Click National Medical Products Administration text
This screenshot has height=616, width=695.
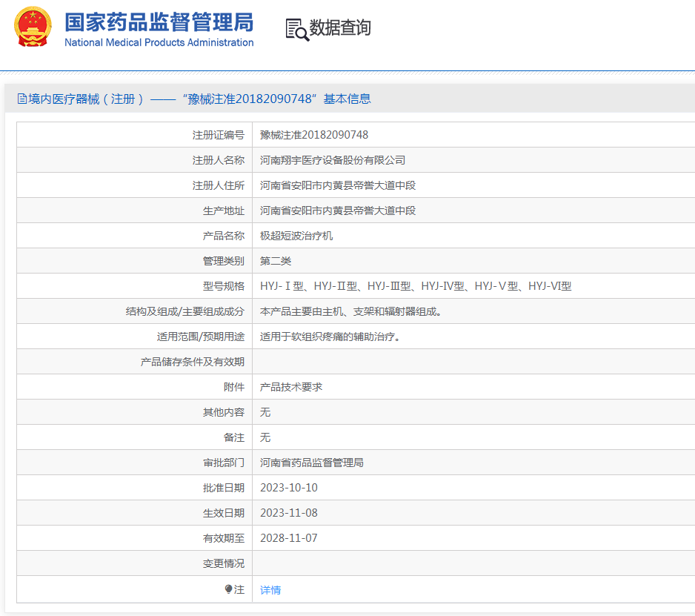tap(159, 42)
